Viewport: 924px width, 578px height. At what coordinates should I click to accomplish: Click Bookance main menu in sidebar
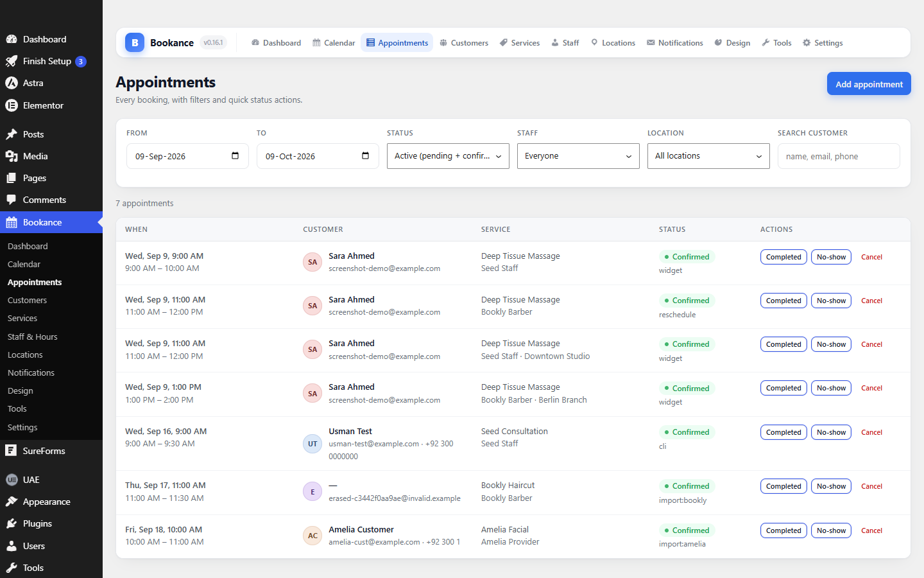coord(51,222)
